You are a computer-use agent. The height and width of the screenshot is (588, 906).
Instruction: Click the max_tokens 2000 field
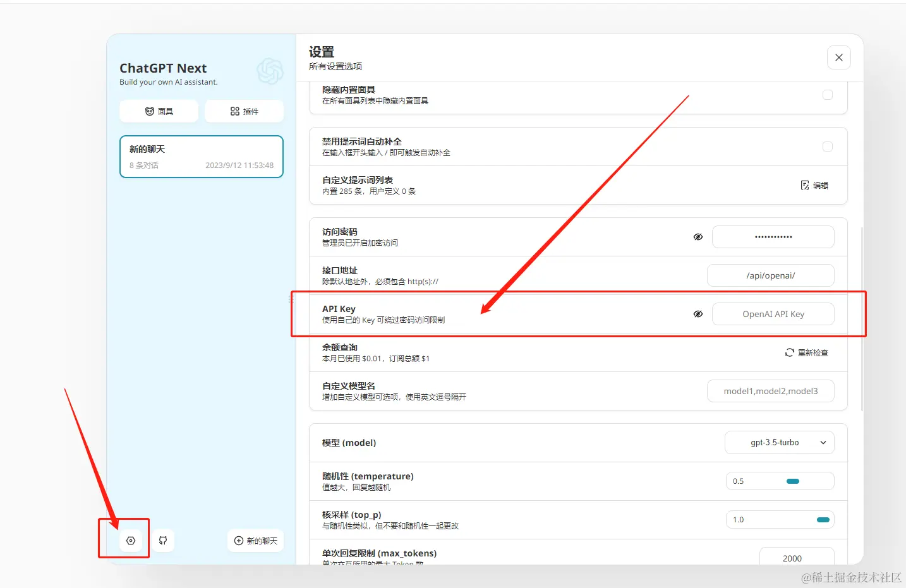click(x=797, y=556)
